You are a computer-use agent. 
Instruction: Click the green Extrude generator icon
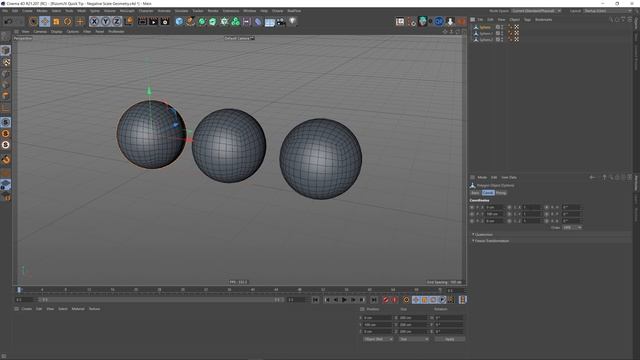[213, 21]
